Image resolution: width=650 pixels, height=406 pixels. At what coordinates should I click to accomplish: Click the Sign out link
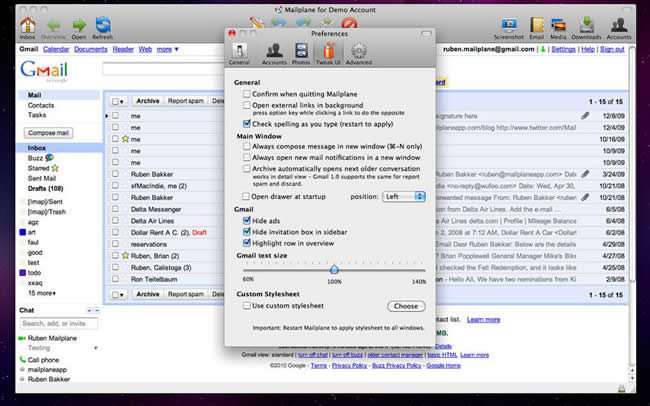(612, 49)
